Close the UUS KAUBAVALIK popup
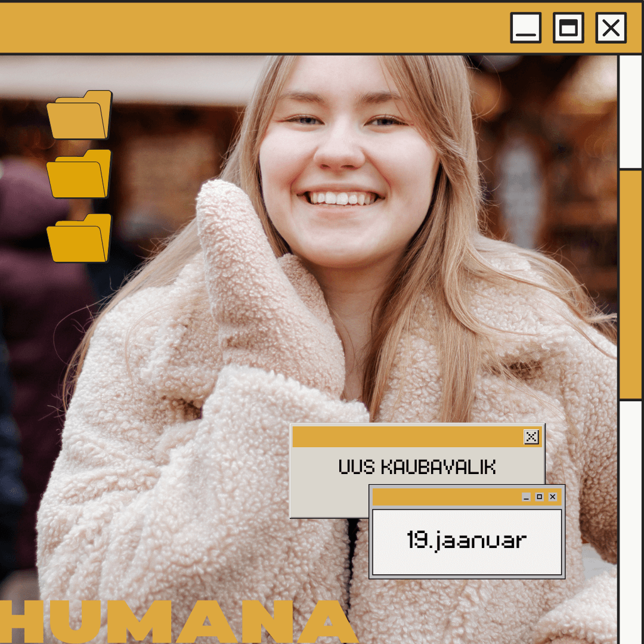Image resolution: width=644 pixels, height=644 pixels. [531, 437]
